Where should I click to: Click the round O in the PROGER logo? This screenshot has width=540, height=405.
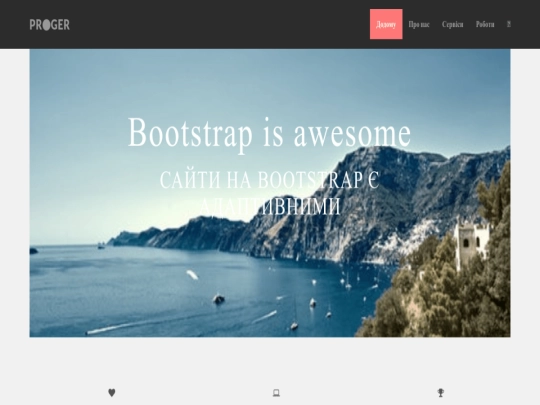click(x=46, y=25)
